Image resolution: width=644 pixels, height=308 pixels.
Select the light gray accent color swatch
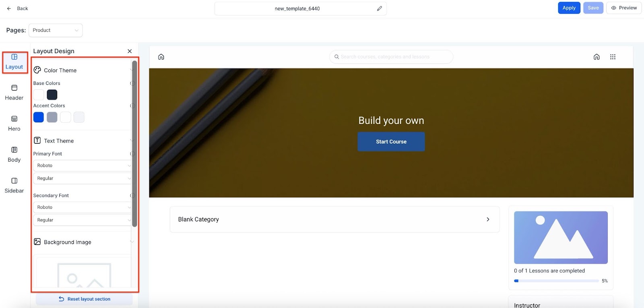pos(79,117)
